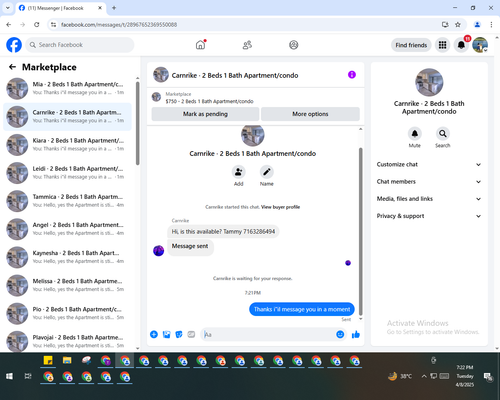Search in conversation magnifier icon
This screenshot has width=500, height=400.
pyautogui.click(x=443, y=134)
